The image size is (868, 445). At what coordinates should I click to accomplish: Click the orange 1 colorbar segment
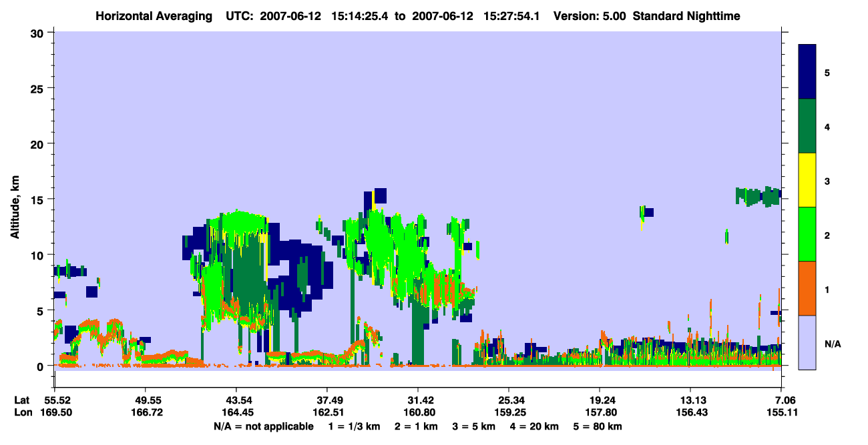(807, 288)
